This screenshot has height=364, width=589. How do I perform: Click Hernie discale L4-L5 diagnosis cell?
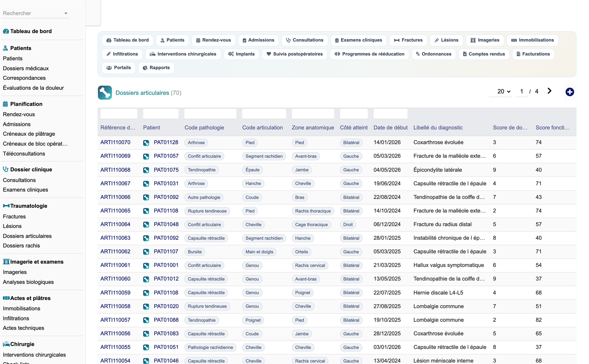click(x=438, y=293)
